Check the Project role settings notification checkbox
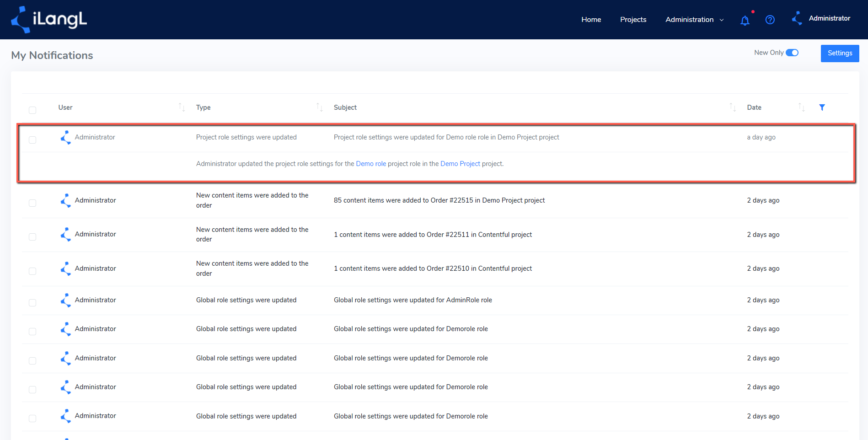 pyautogui.click(x=32, y=140)
